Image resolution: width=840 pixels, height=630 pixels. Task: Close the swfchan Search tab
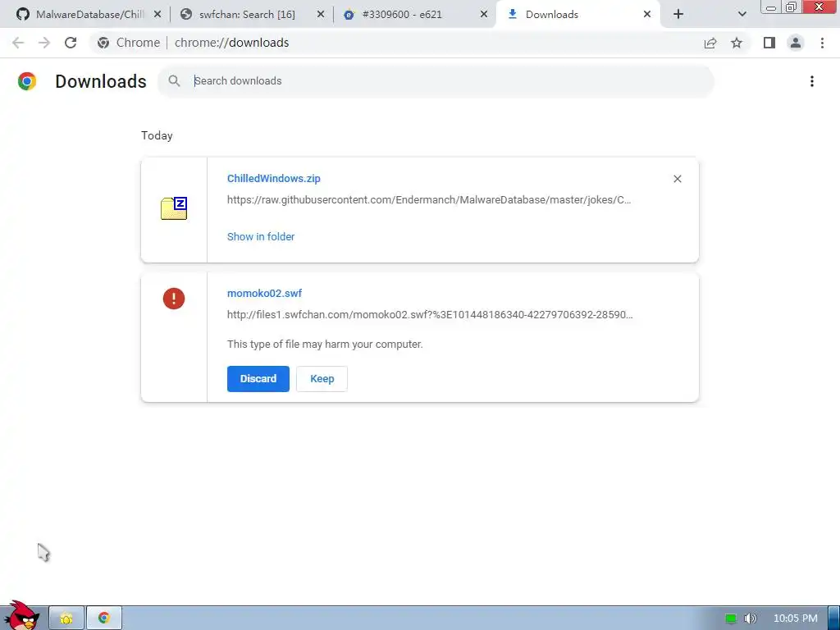tap(321, 15)
